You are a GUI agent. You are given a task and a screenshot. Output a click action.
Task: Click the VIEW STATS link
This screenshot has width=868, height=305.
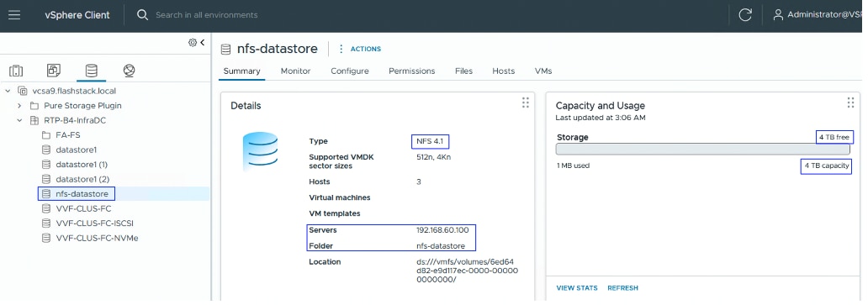(577, 288)
